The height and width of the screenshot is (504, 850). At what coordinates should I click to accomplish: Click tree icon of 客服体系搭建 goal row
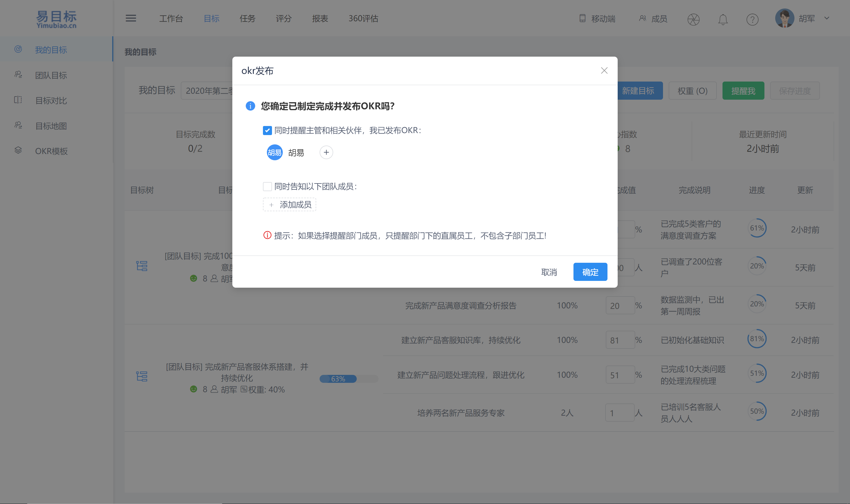click(142, 376)
